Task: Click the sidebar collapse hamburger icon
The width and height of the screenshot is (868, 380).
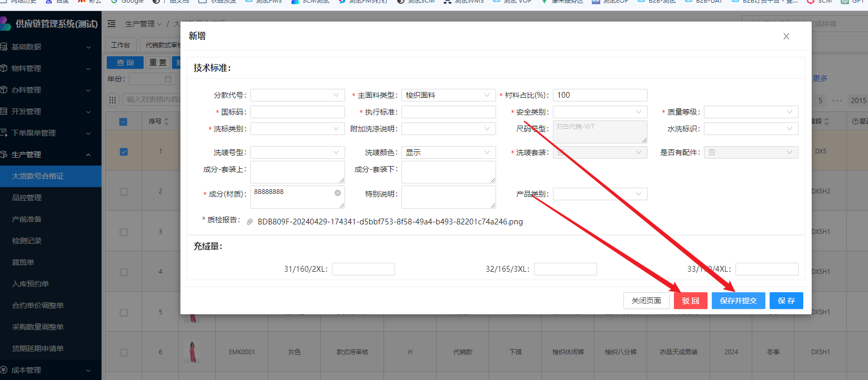Action: tap(112, 24)
